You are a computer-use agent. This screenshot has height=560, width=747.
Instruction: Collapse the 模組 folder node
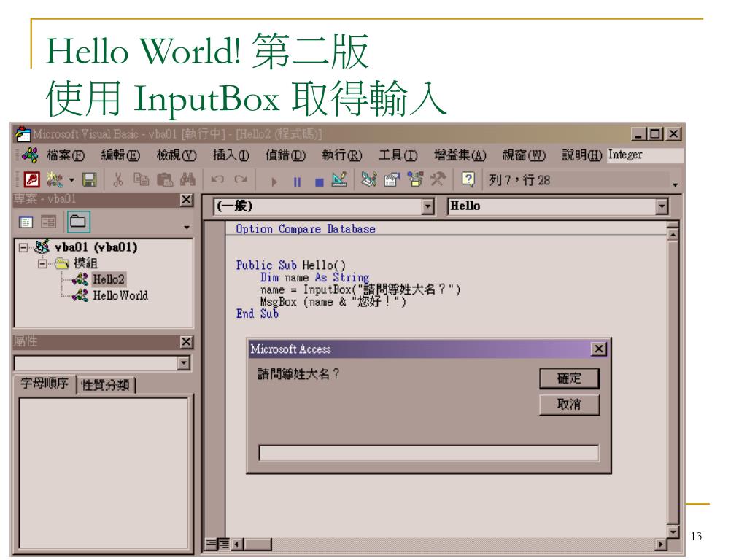pos(42,264)
